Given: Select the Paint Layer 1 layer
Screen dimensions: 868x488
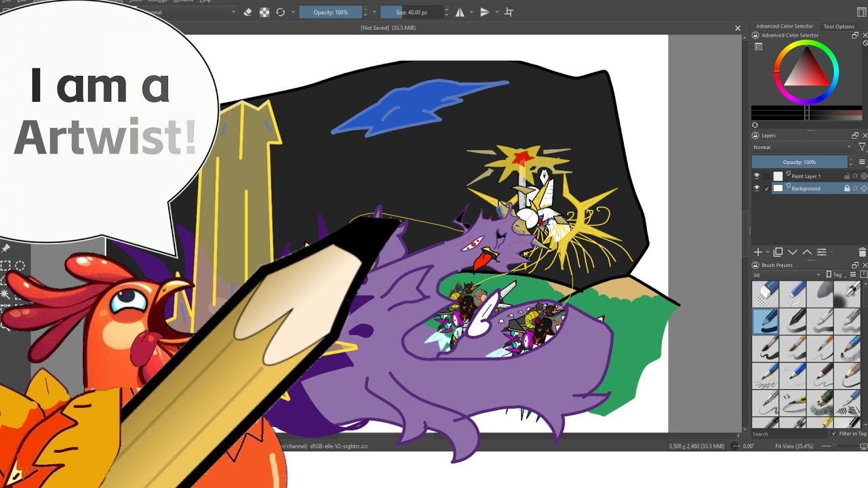Looking at the screenshot, I should pyautogui.click(x=806, y=176).
